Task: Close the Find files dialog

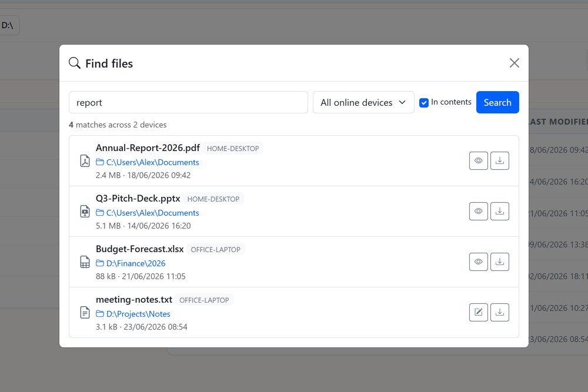Action: click(514, 63)
